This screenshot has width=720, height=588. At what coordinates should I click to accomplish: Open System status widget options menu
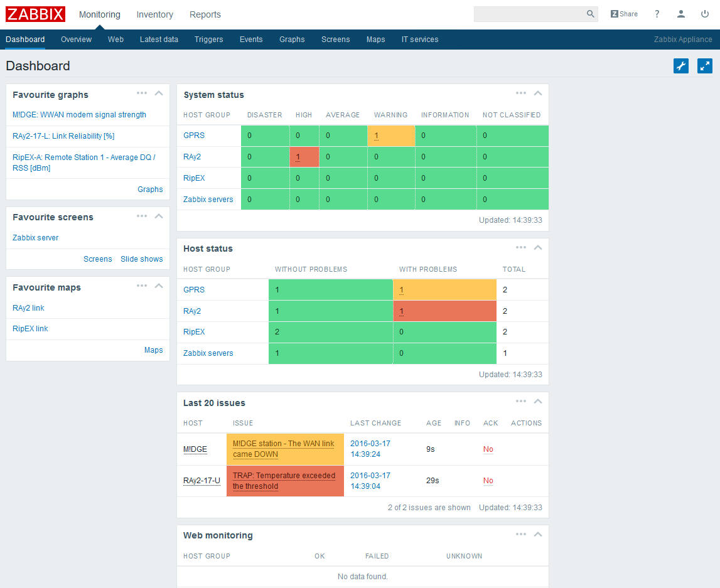click(521, 94)
